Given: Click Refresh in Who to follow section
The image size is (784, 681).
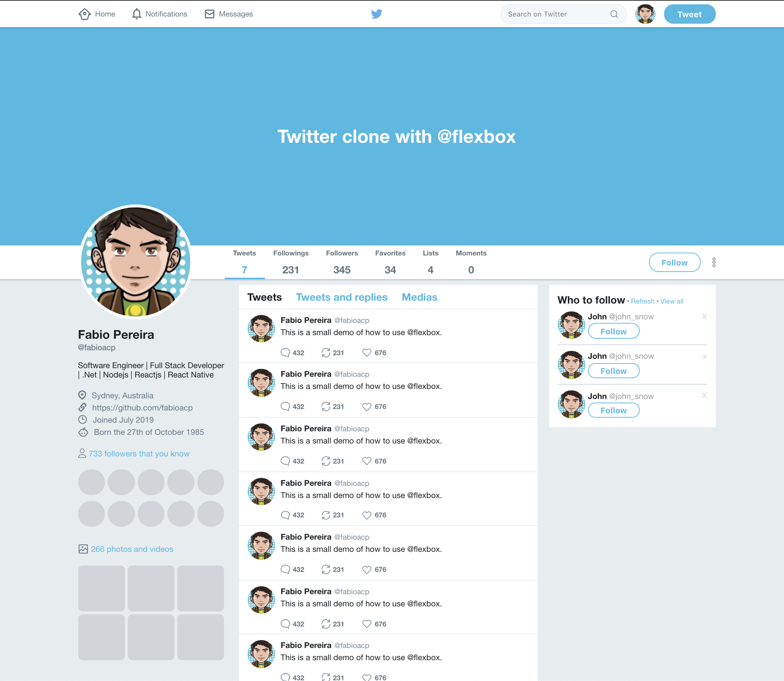Looking at the screenshot, I should pyautogui.click(x=642, y=301).
